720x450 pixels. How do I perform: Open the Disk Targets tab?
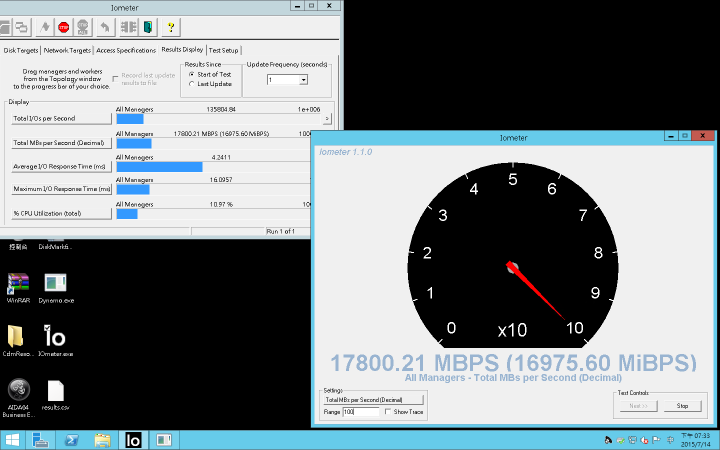click(21, 51)
